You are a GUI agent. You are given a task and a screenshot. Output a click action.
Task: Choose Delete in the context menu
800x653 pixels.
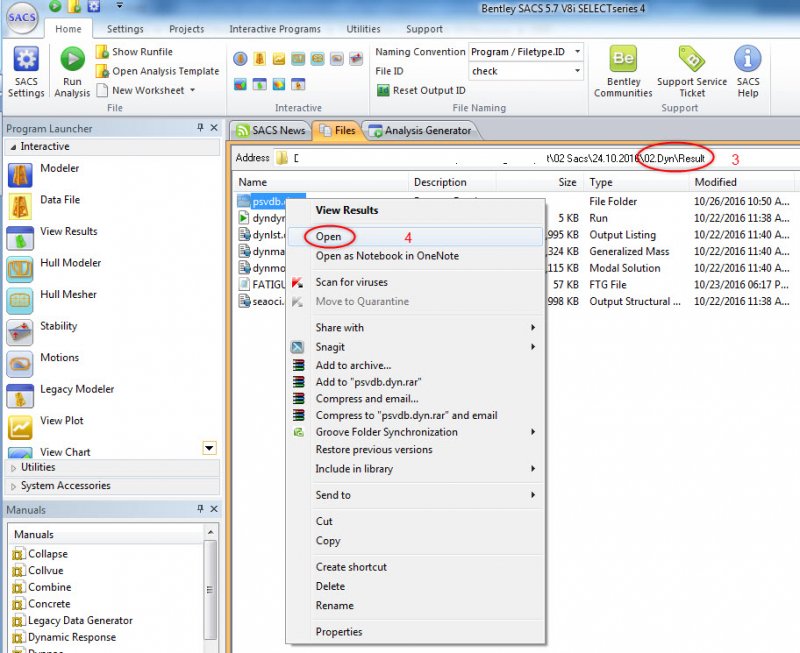(x=415, y=586)
